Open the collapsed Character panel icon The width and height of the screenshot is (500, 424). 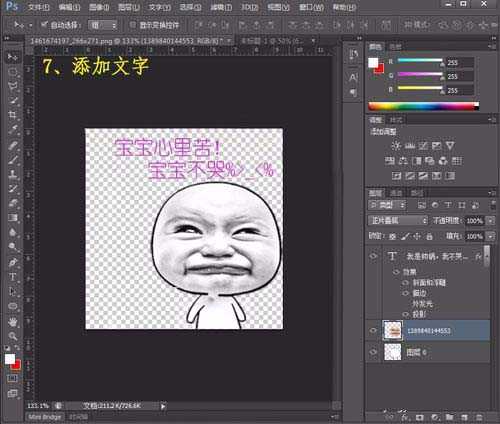point(353,78)
